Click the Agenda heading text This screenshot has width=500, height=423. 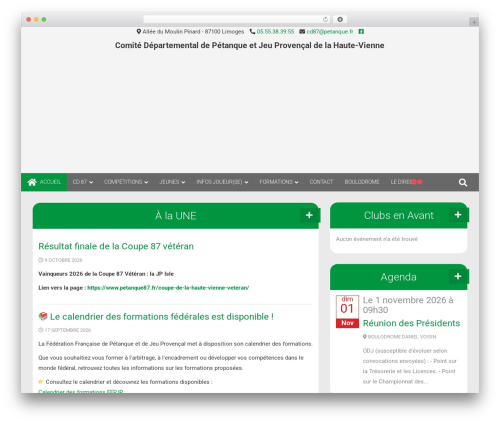coord(399,277)
